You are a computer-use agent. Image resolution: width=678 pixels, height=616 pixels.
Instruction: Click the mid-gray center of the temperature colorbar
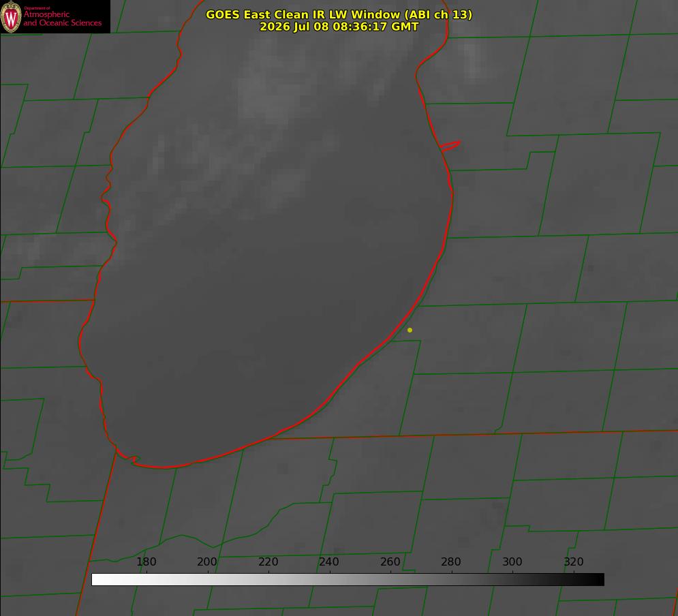(348, 580)
